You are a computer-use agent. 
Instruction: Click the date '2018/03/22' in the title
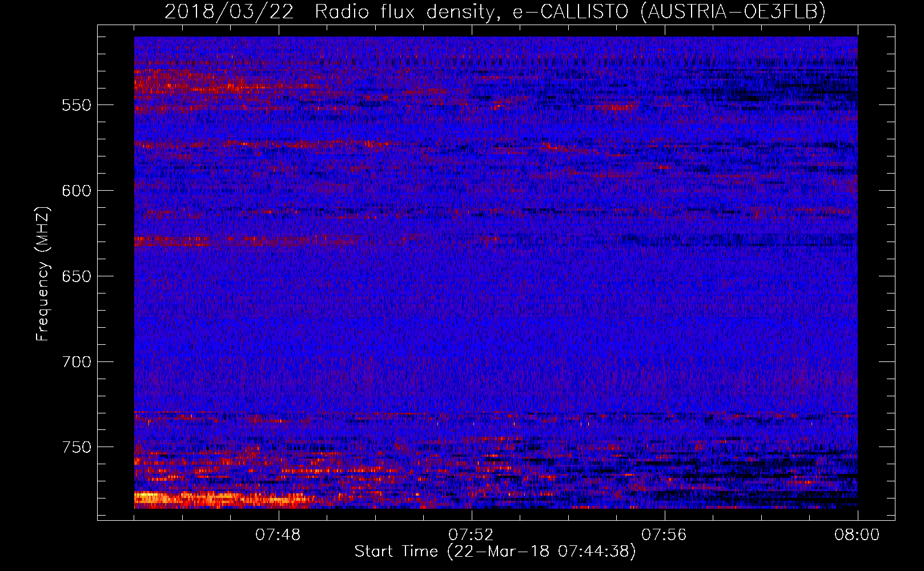230,11
